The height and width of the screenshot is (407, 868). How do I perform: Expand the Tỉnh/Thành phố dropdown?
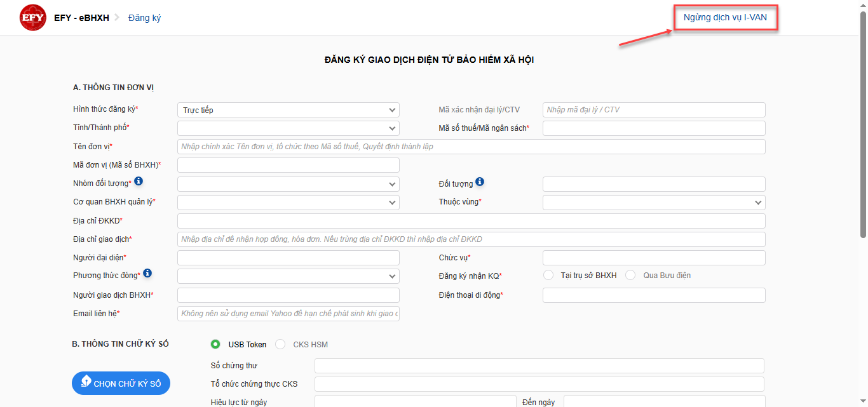point(288,128)
